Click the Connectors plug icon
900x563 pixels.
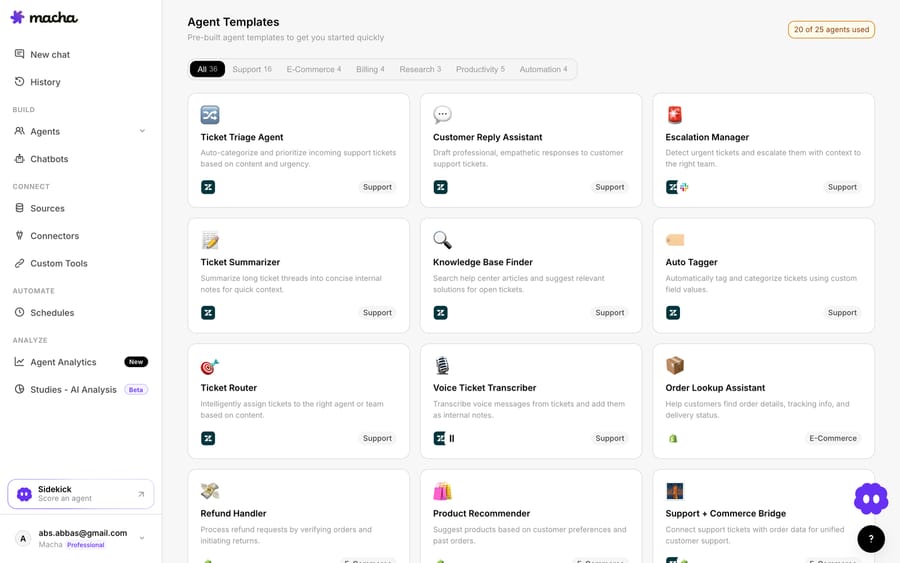pyautogui.click(x=20, y=235)
